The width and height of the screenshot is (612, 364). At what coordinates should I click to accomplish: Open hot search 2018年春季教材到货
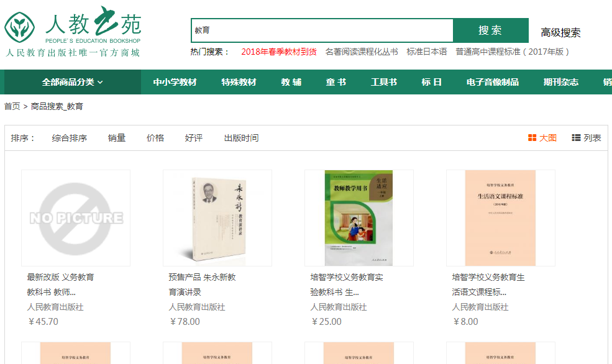click(x=279, y=52)
